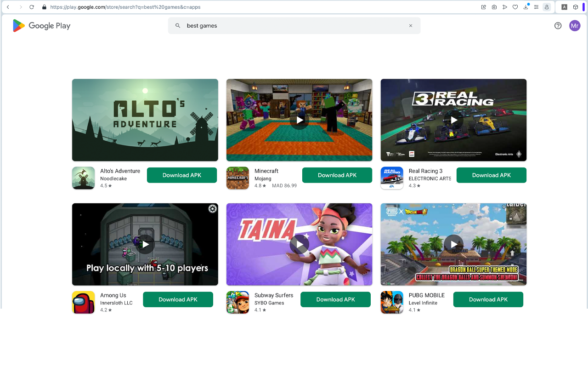Open the 'PUBG MOBILE' title link

tap(427, 295)
